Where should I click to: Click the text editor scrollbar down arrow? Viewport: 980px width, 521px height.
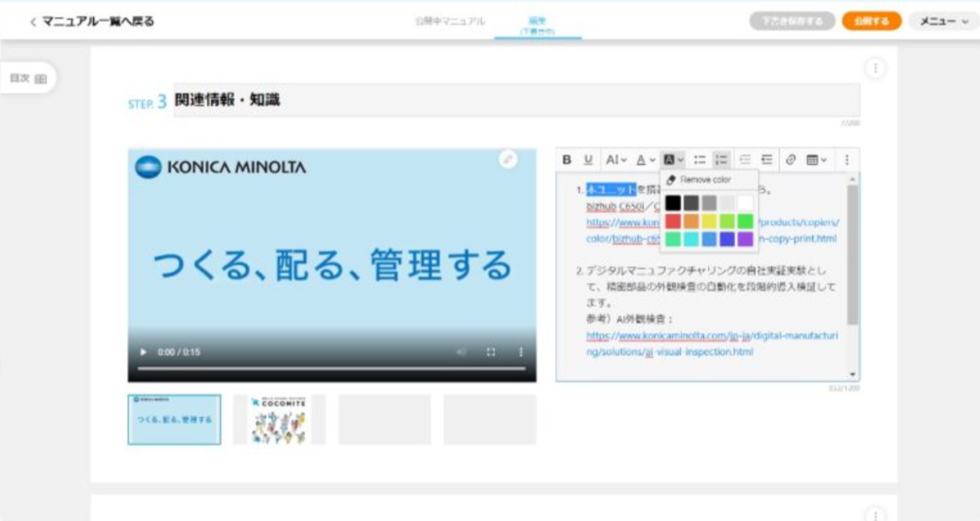pyautogui.click(x=853, y=374)
